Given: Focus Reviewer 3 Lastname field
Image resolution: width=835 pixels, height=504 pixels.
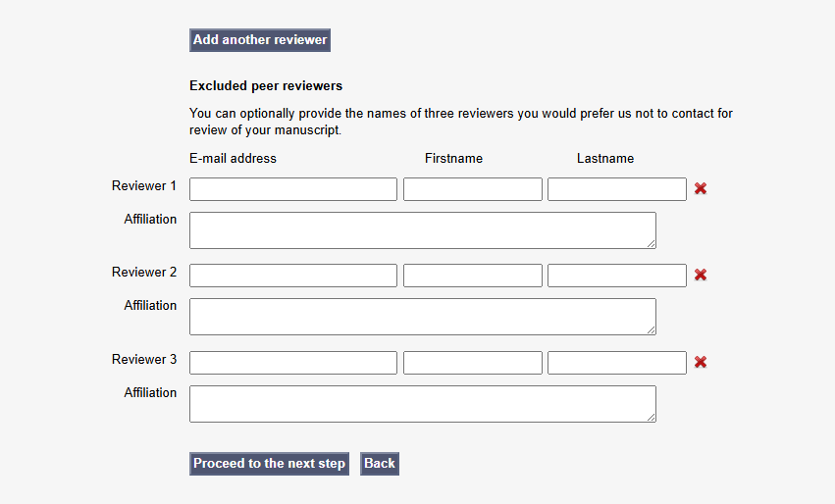Looking at the screenshot, I should [617, 363].
